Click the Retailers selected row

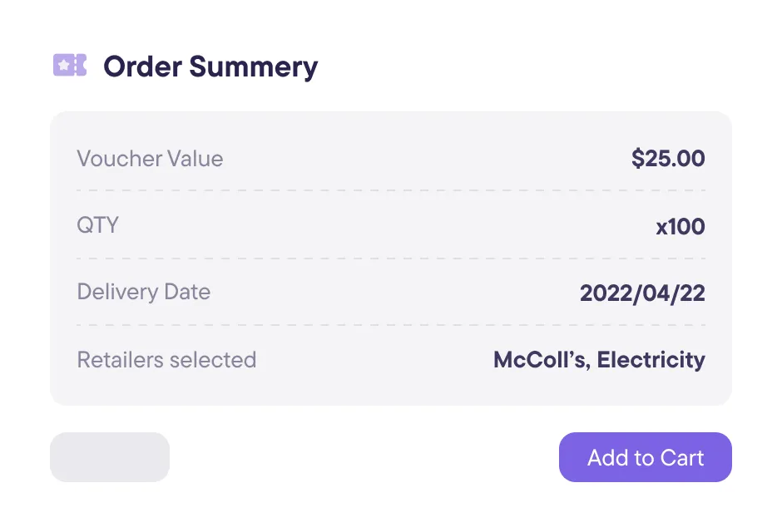(391, 360)
